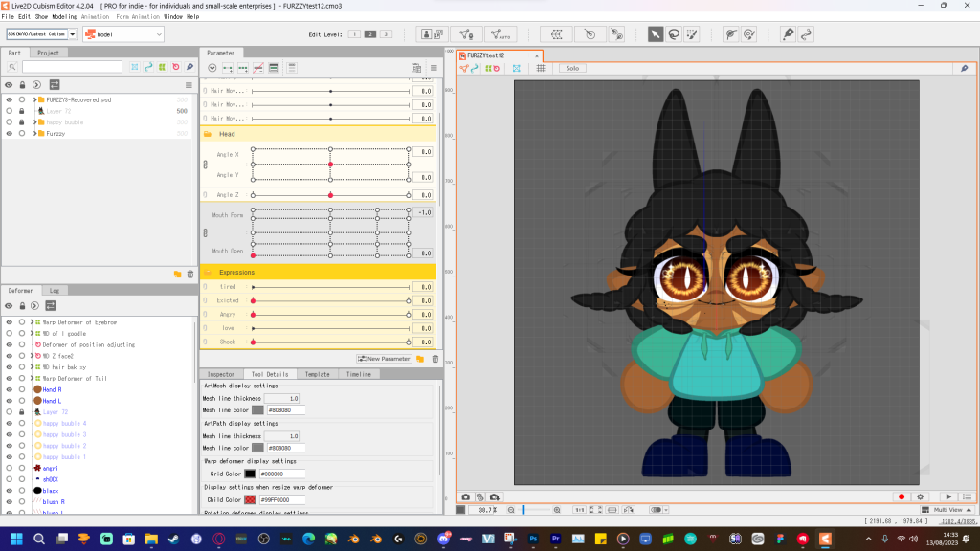Open the Model workspace dropdown
980x551 pixels.
[x=122, y=34]
